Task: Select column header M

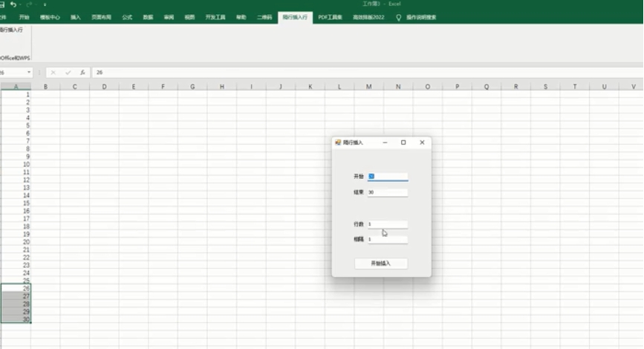Action: (x=368, y=87)
